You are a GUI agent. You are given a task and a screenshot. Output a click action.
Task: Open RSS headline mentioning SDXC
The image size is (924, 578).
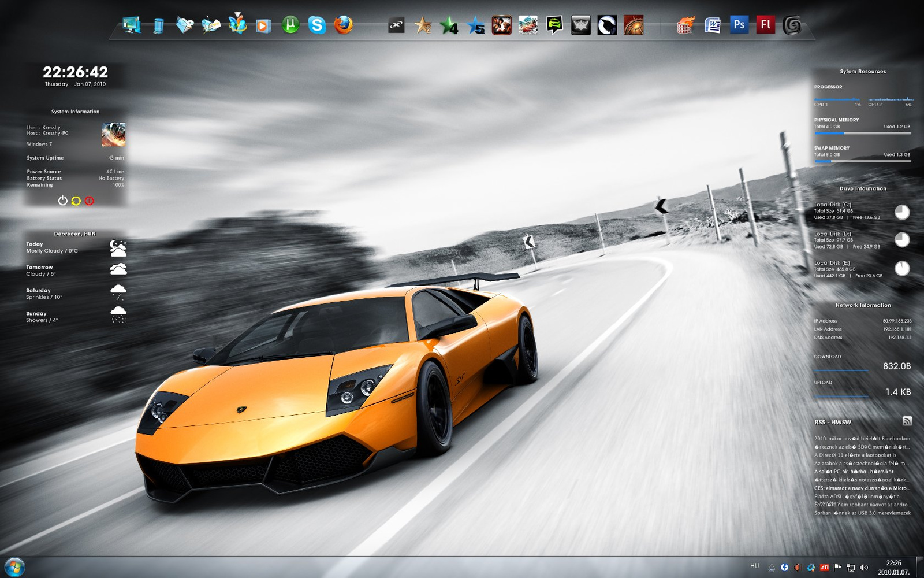(x=862, y=447)
